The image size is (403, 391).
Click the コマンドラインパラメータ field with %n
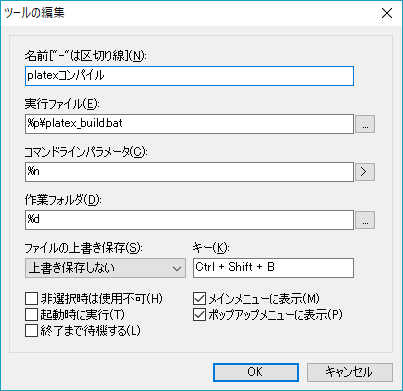pyautogui.click(x=189, y=172)
